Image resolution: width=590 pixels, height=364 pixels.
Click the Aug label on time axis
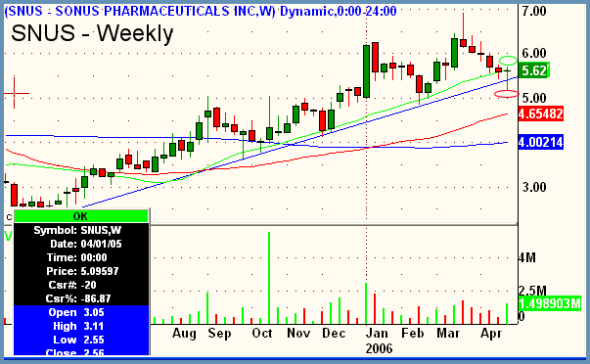[184, 334]
